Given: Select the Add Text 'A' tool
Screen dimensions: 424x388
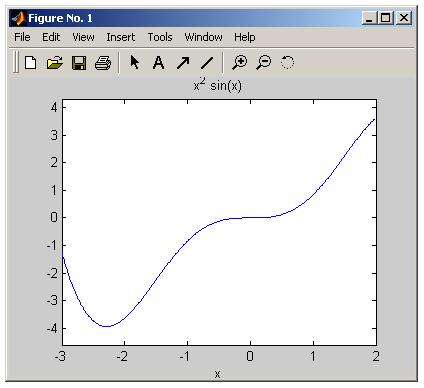Looking at the screenshot, I should pos(158,62).
